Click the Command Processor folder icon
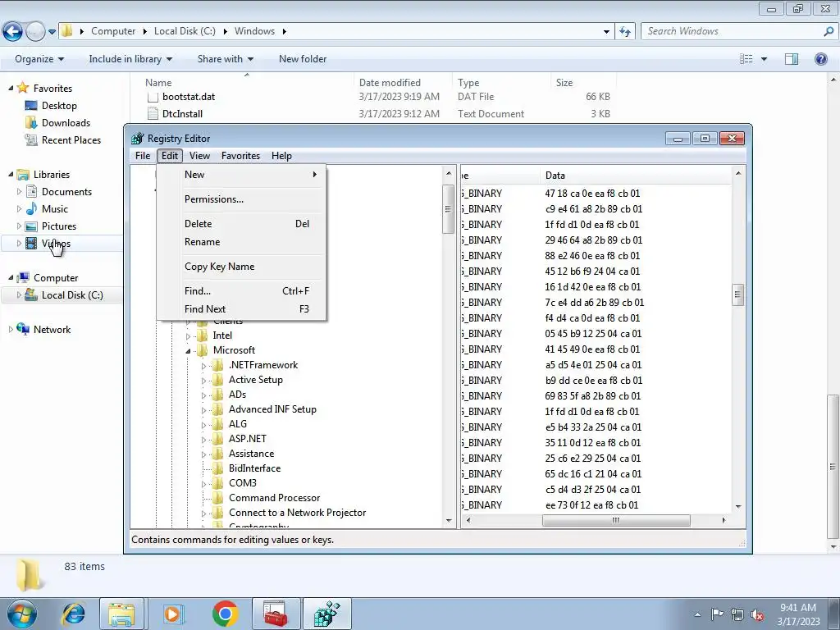 217,498
